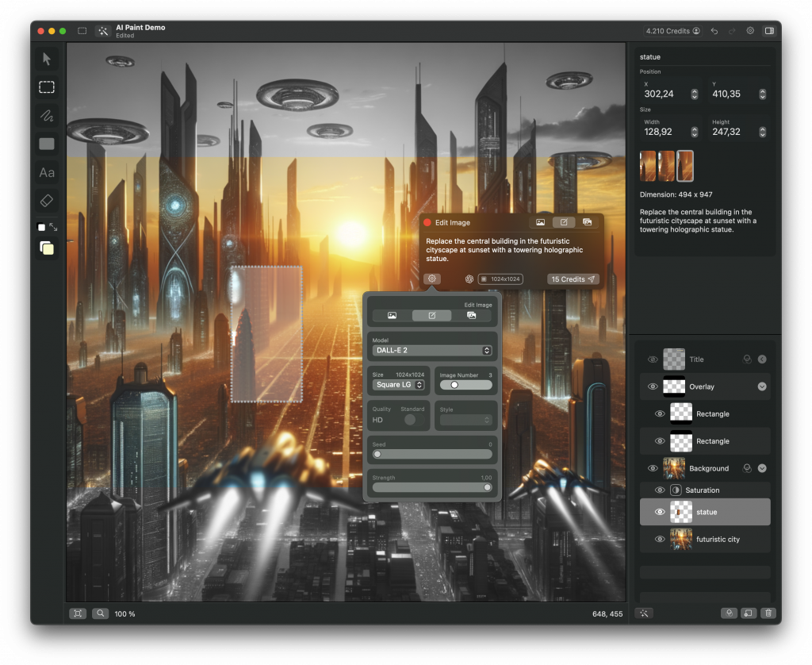The image size is (812, 665).
Task: Switch to generate image tab in settings popover
Action: [392, 316]
